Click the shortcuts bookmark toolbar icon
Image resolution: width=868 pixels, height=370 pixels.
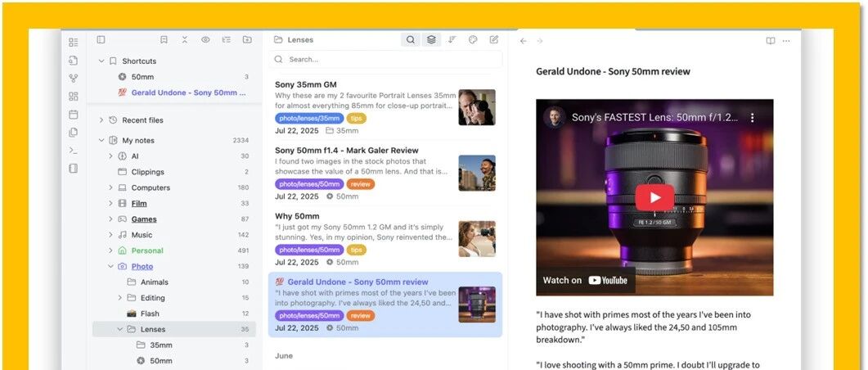pos(164,39)
